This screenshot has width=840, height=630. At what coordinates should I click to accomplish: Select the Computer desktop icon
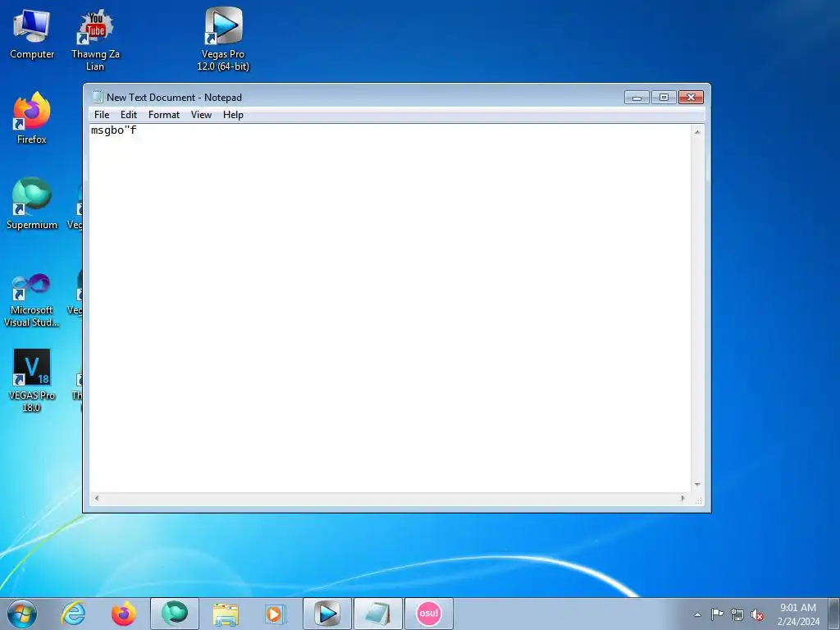(x=32, y=34)
